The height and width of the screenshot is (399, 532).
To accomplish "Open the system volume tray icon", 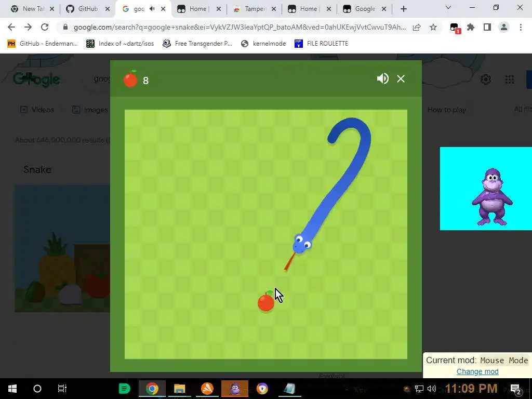I will (432, 389).
